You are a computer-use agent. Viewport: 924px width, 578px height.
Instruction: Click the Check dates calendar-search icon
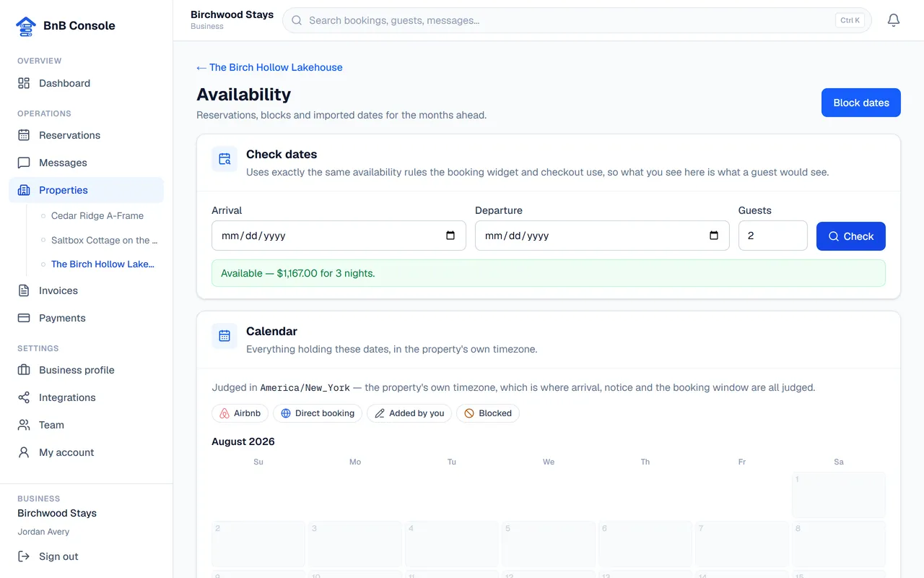[225, 159]
